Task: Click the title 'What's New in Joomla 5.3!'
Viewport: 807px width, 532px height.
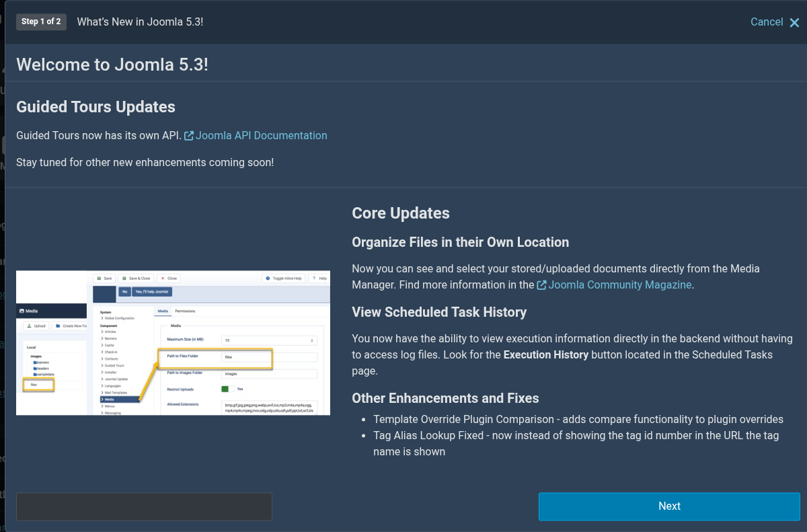Action: coord(140,22)
